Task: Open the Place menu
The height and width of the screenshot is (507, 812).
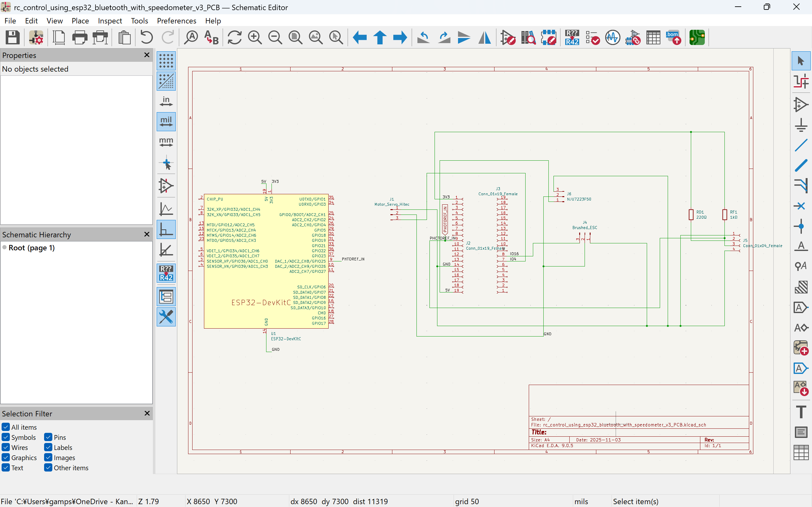Action: [80, 21]
